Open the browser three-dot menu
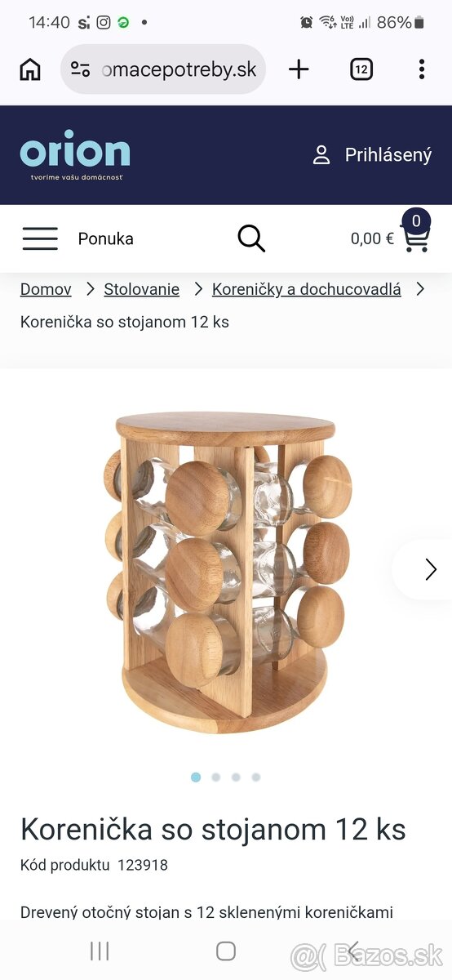Screen dimensions: 452x980 pyautogui.click(x=422, y=69)
